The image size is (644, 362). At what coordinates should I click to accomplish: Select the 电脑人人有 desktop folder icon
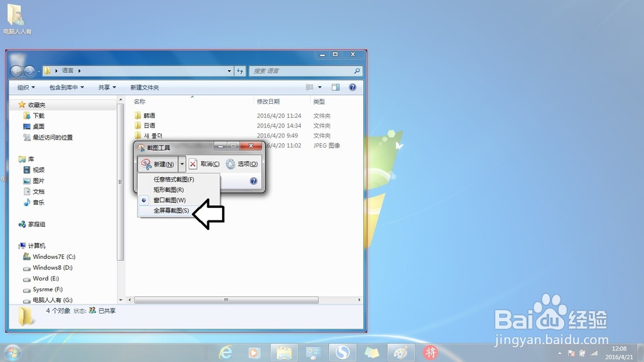17,19
